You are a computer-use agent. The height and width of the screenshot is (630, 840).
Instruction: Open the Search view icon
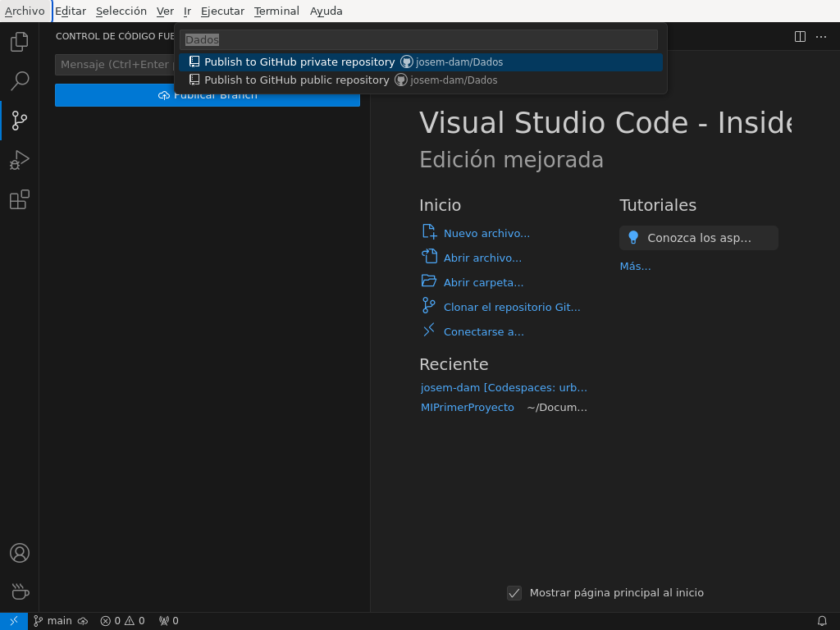click(x=20, y=81)
